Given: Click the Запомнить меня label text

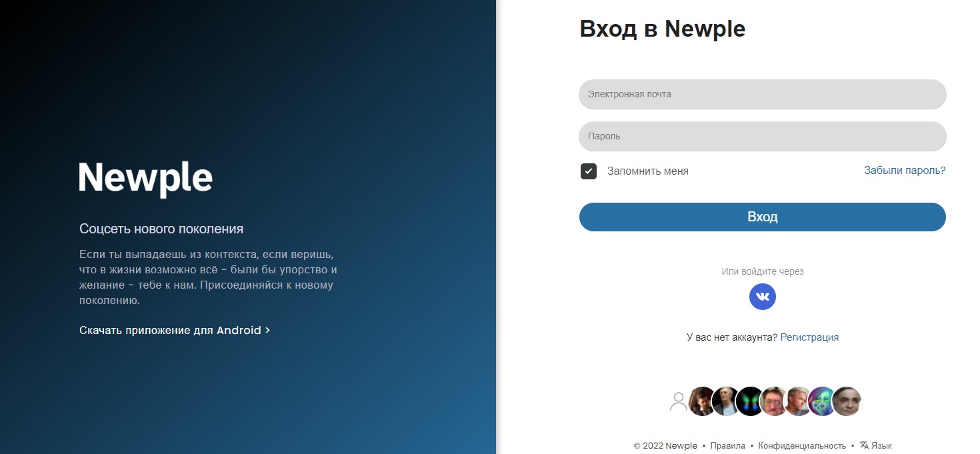Looking at the screenshot, I should pos(647,171).
